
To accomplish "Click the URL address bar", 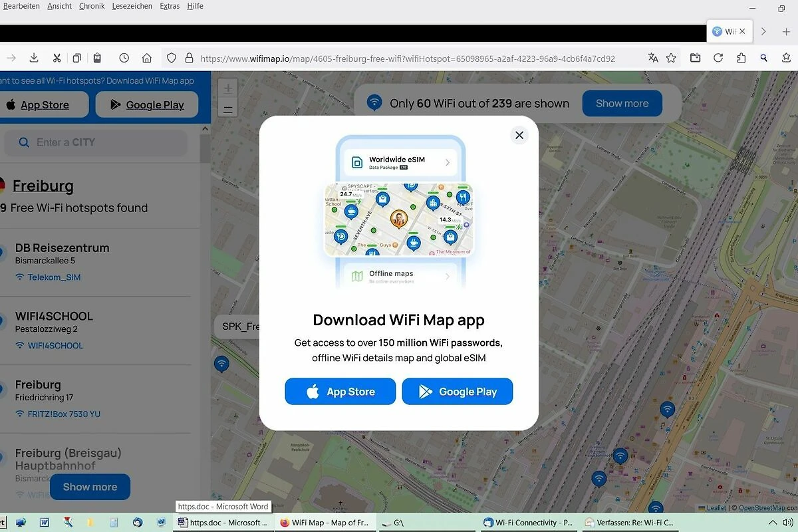I will click(x=407, y=58).
